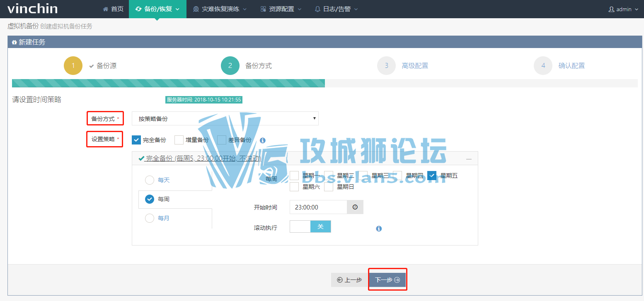
Task: Check the 星期四 checkbox
Action: tap(397, 176)
